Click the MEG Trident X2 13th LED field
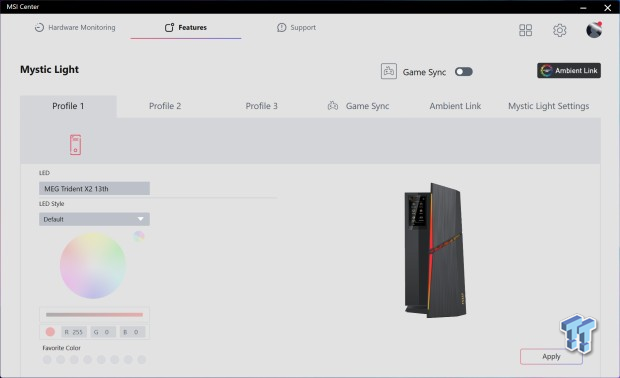Screen dimensions: 620x378 coord(94,189)
